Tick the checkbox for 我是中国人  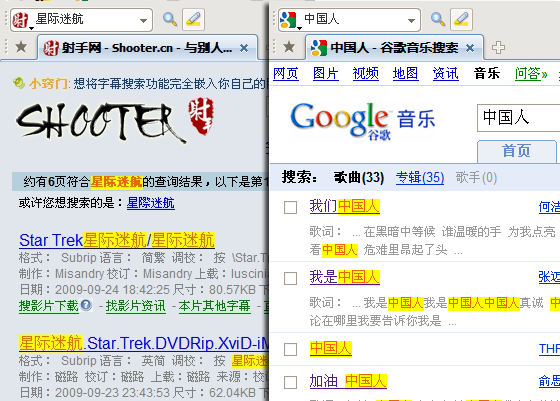(290, 279)
